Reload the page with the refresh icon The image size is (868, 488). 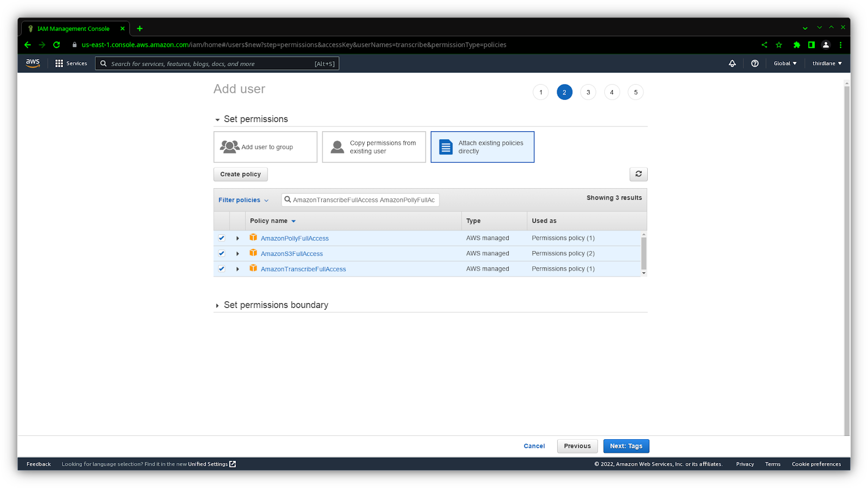56,45
